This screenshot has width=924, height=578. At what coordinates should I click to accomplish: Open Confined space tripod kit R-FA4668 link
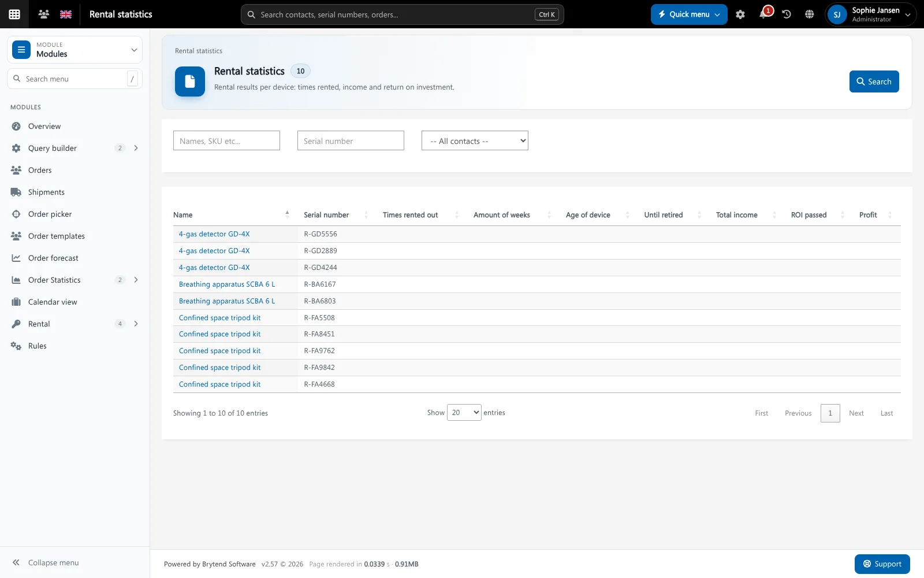click(x=219, y=384)
